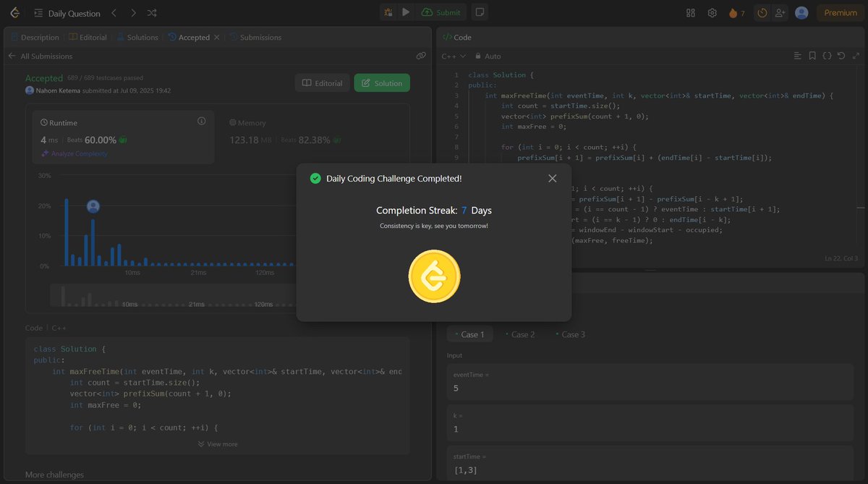
Task: Run the code with play icon
Action: tap(406, 12)
